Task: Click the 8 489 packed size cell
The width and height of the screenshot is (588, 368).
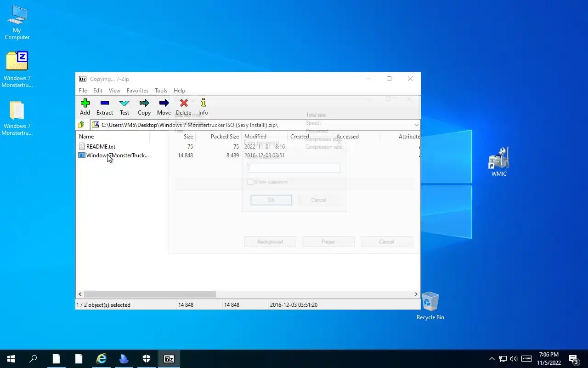Action: (x=232, y=155)
